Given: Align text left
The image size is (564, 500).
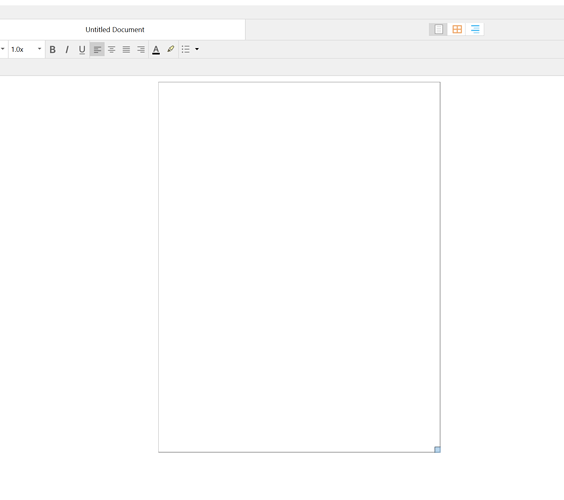Looking at the screenshot, I should (x=97, y=50).
